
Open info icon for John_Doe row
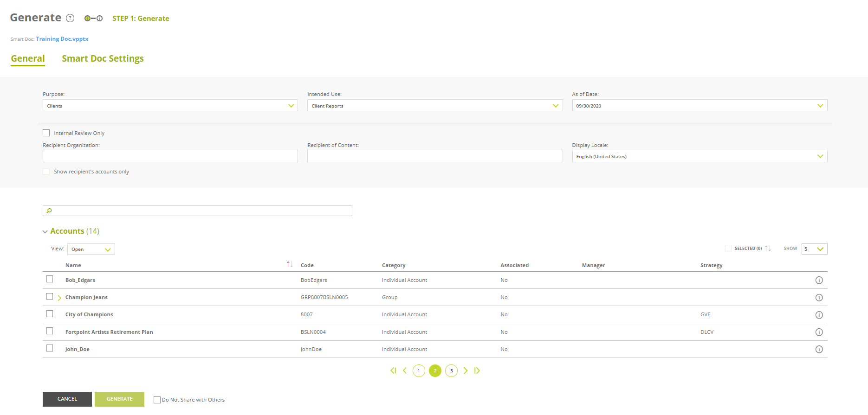click(819, 349)
